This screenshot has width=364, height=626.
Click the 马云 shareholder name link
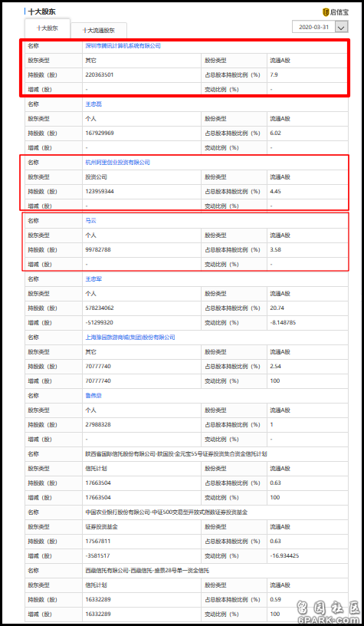pyautogui.click(x=91, y=221)
